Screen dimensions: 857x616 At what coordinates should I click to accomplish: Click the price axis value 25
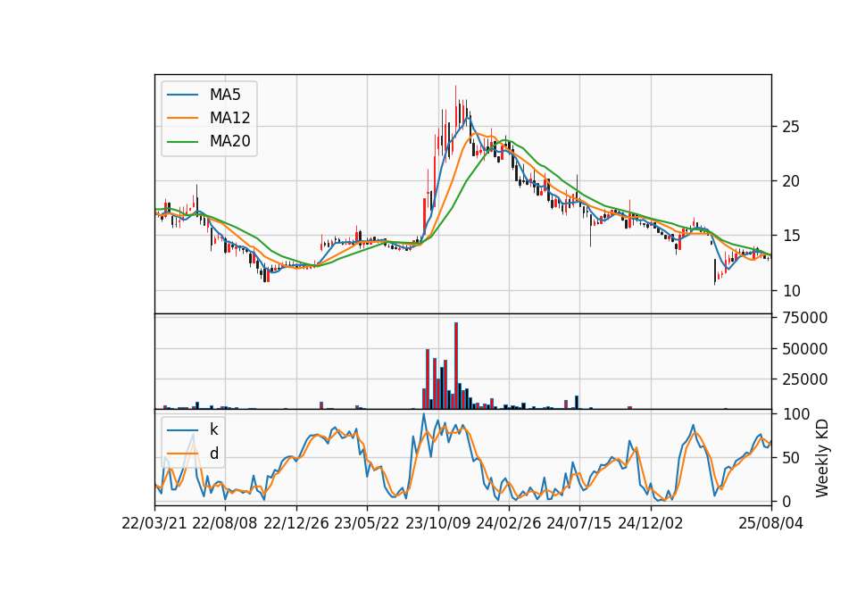[791, 127]
